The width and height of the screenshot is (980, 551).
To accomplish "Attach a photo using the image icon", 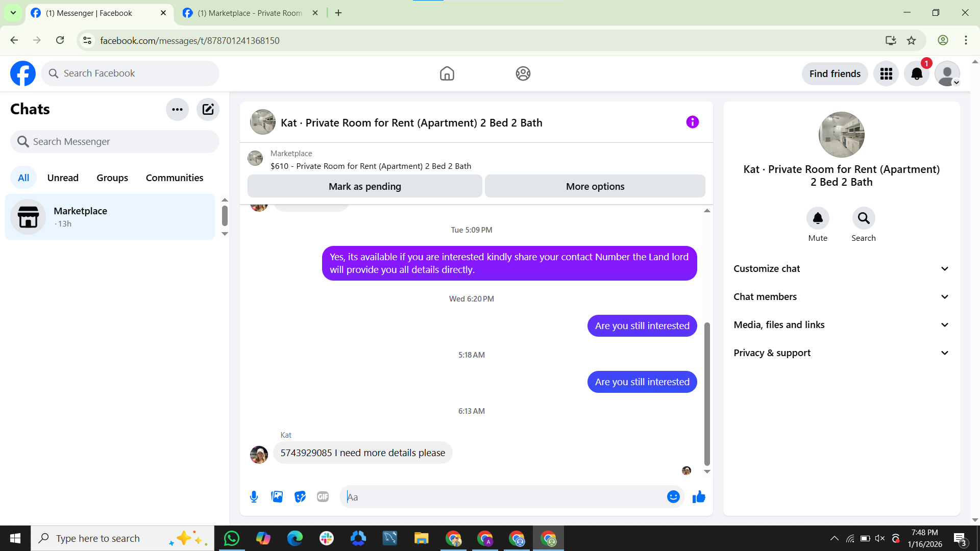I will tap(277, 497).
